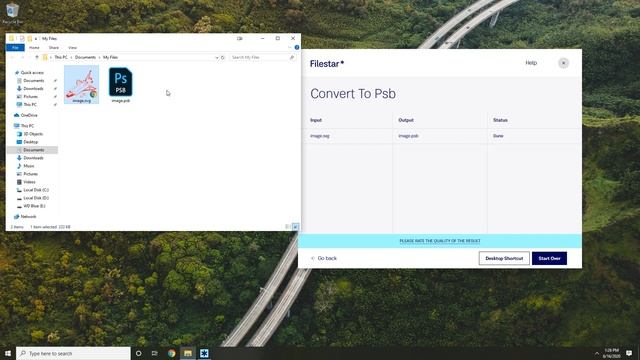Click the Done status cell in Filestar
Viewport: 640px width, 360px height.
pyautogui.click(x=498, y=136)
